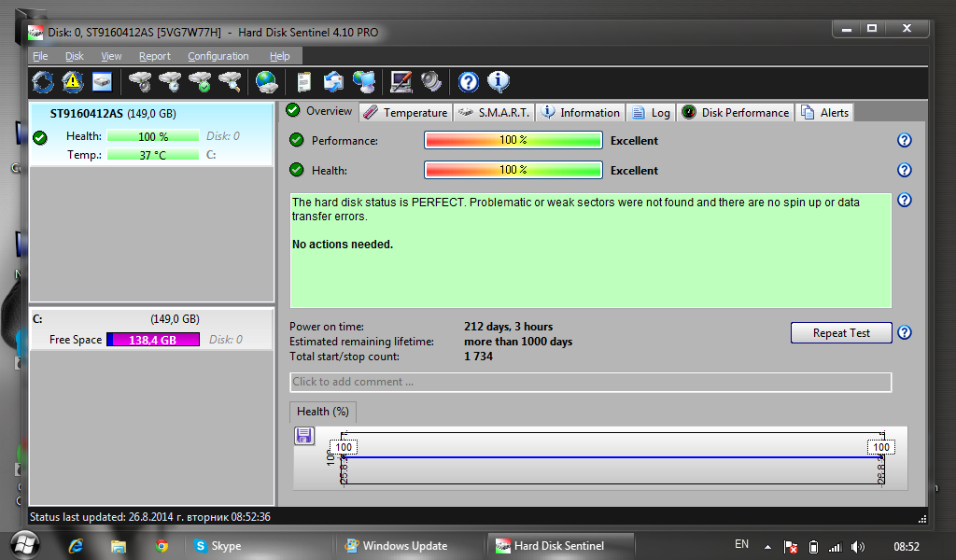The height and width of the screenshot is (560, 956).
Task: Click the '212 days, 3 hours' power on value
Action: pyautogui.click(x=509, y=327)
